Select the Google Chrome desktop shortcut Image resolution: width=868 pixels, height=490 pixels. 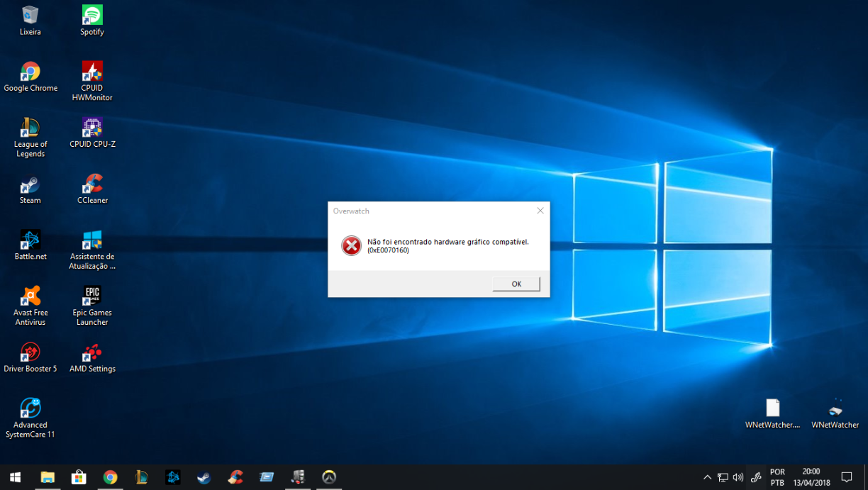coord(30,77)
